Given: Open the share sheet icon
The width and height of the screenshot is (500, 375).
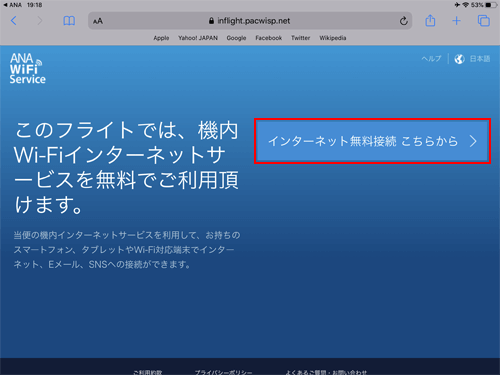Looking at the screenshot, I should [x=430, y=21].
